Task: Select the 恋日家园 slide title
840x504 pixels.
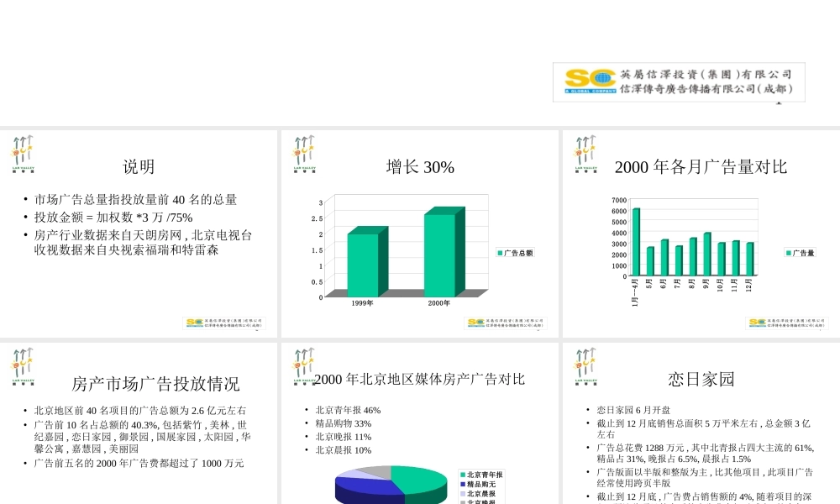Action: click(701, 379)
